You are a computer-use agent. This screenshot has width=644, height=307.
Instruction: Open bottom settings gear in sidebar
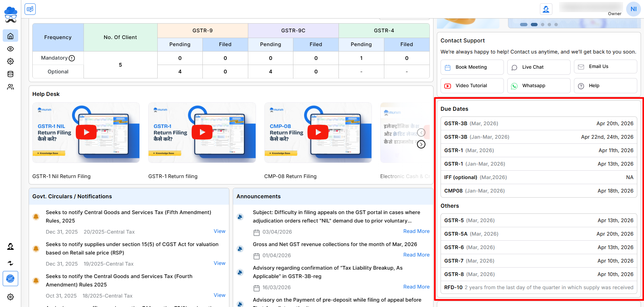10,297
